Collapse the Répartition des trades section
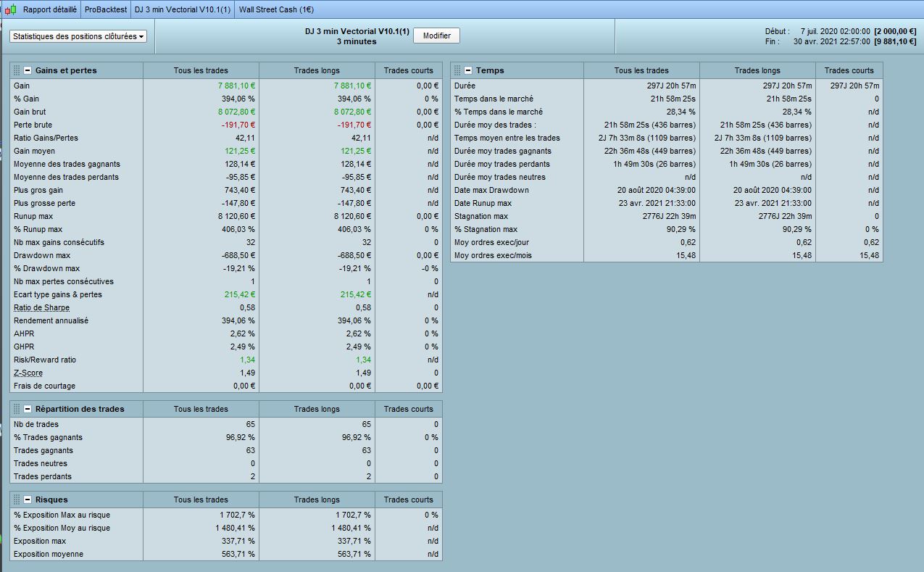The image size is (924, 572). tap(28, 409)
